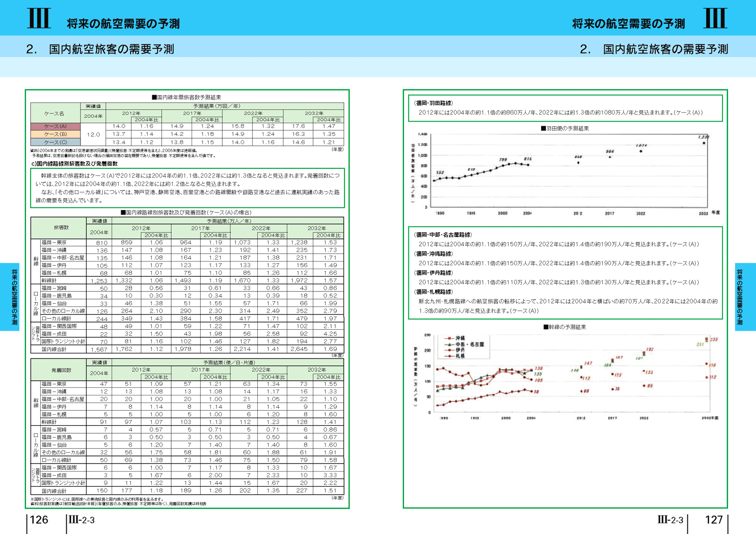Viewport: 756px width, 534px height.
Task: Click the 発着回数 table header cell
Action: [58, 370]
